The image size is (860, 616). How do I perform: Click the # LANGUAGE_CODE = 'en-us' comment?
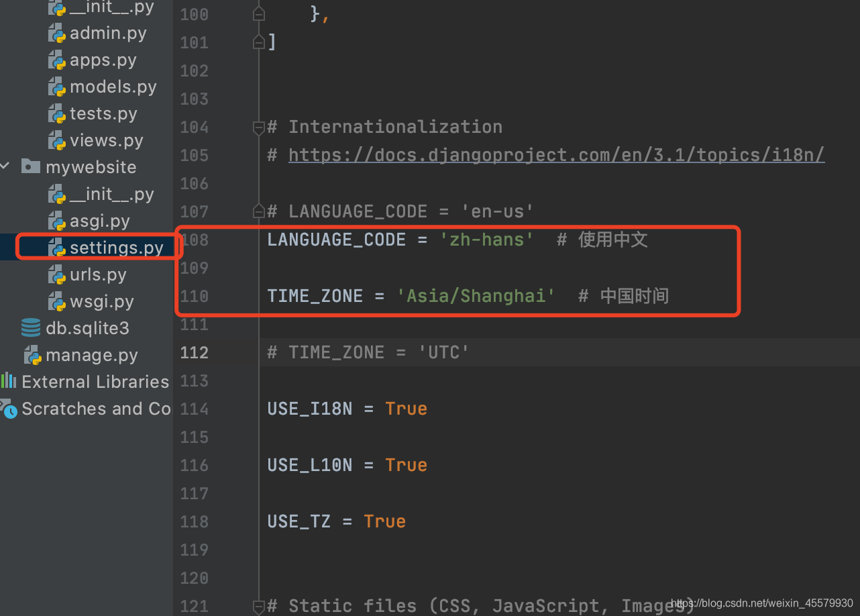click(x=400, y=211)
